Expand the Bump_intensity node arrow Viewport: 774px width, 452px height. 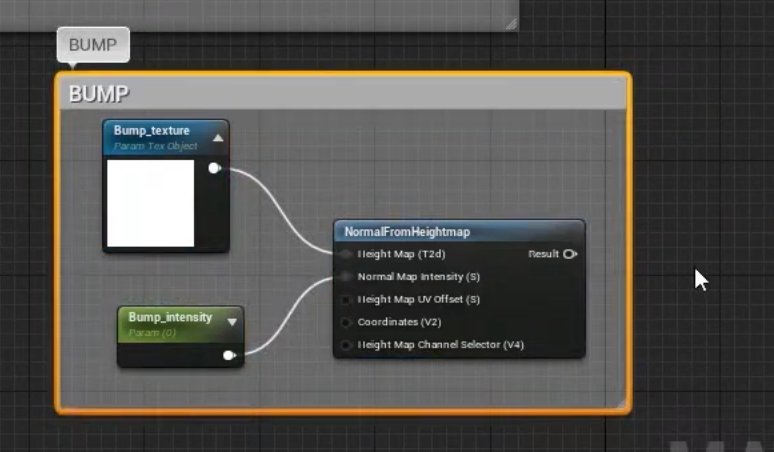tap(232, 322)
